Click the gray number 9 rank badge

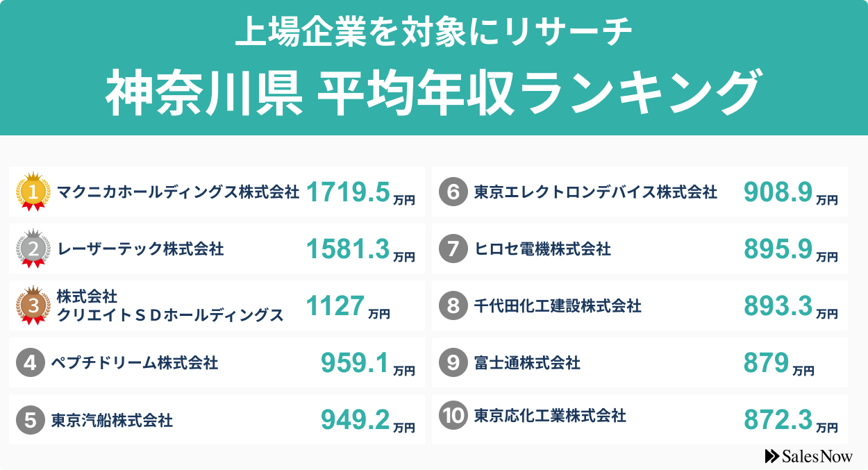453,362
